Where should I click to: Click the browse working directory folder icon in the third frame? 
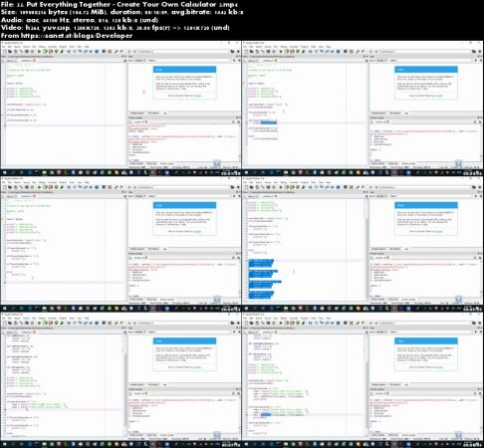click(x=232, y=187)
